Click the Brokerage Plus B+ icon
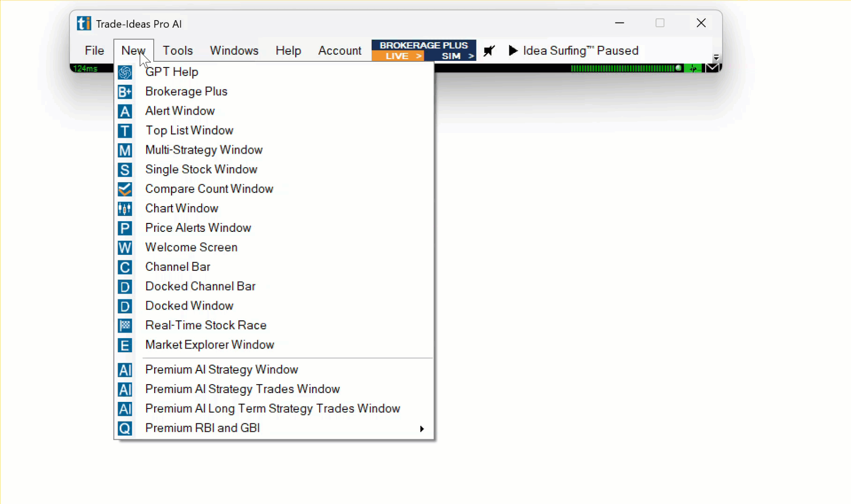Viewport: 851px width, 504px height. [x=125, y=92]
